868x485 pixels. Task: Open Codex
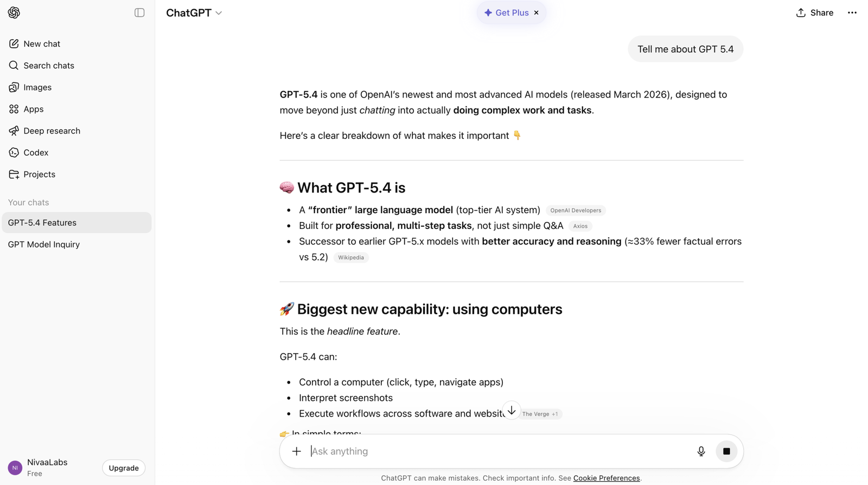pos(36,152)
